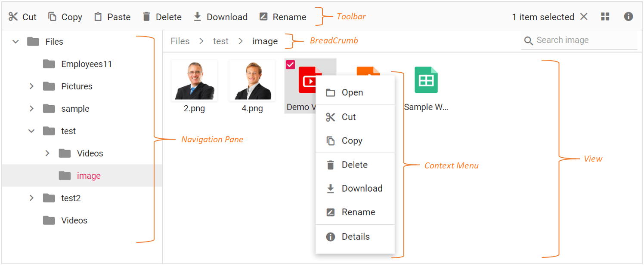The width and height of the screenshot is (644, 266).
Task: Click the Download icon on the toolbar
Action: [198, 16]
